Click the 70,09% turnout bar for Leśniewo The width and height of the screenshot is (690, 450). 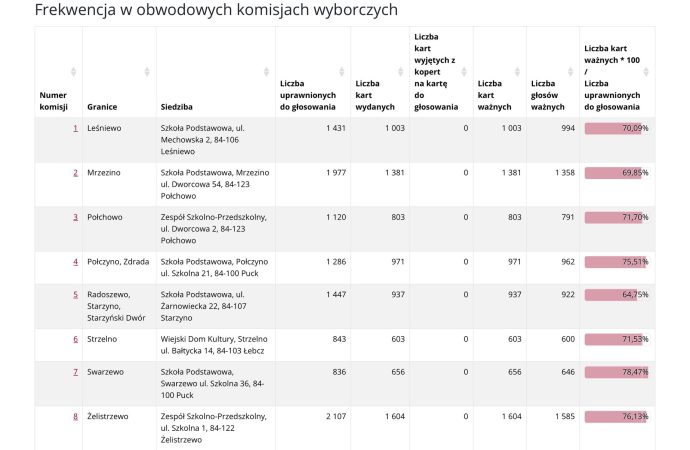pos(616,128)
